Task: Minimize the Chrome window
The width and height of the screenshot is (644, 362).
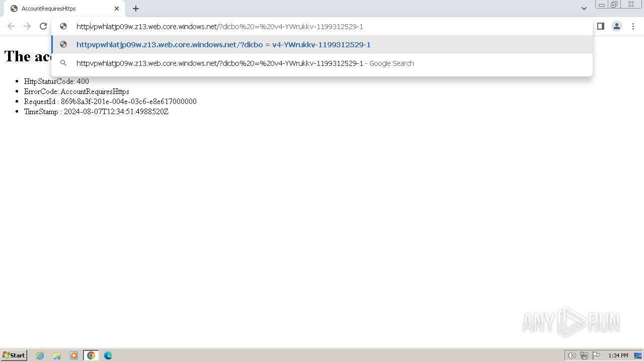Action: (x=602, y=4)
